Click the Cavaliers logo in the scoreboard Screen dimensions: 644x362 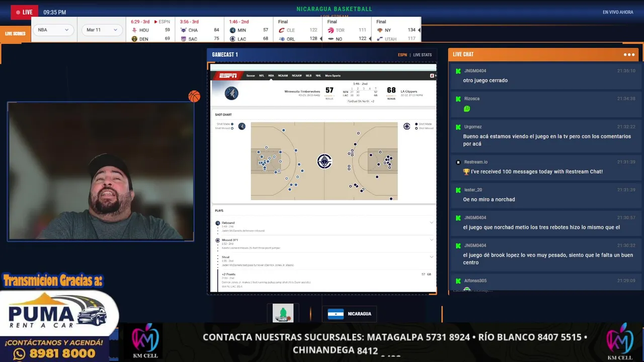282,30
